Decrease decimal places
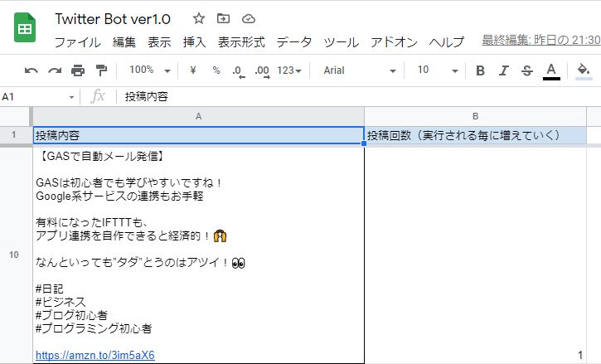Image resolution: width=601 pixels, height=364 pixels. (x=239, y=71)
